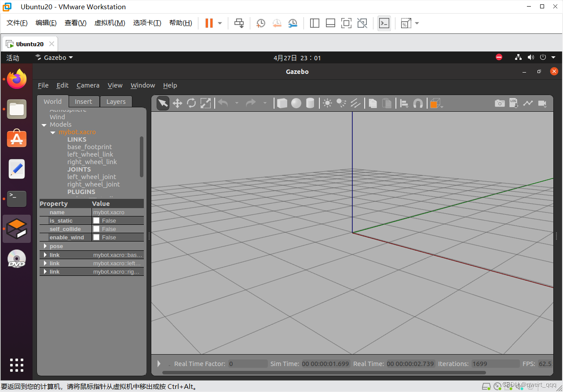Collapse the Models tree node
Image resolution: width=563 pixels, height=392 pixels.
click(44, 125)
